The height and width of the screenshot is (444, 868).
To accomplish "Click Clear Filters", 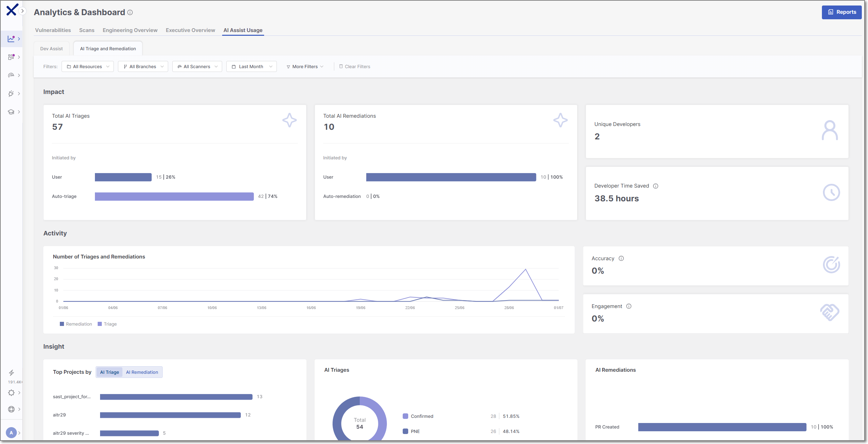I will coord(355,66).
